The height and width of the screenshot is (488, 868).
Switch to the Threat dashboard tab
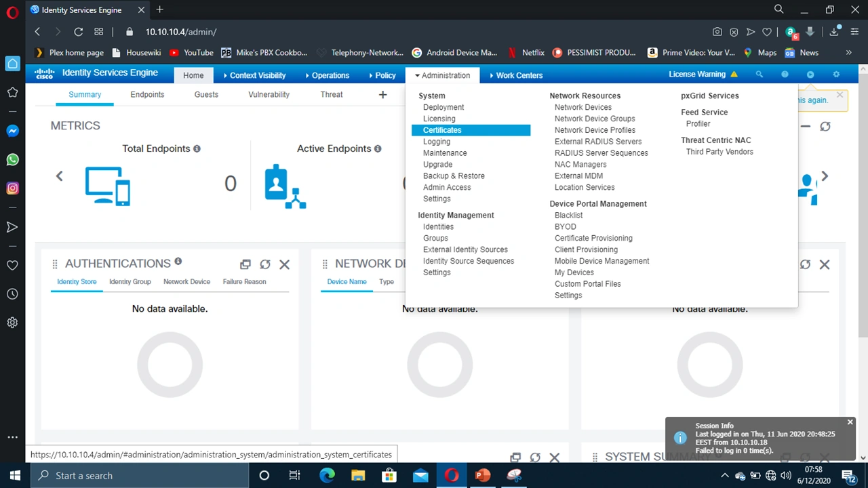pos(332,95)
